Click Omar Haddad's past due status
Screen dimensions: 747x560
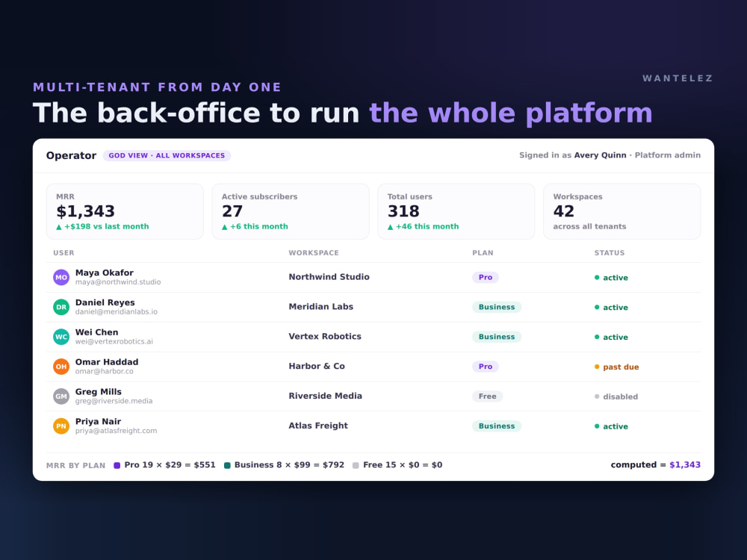(x=616, y=367)
